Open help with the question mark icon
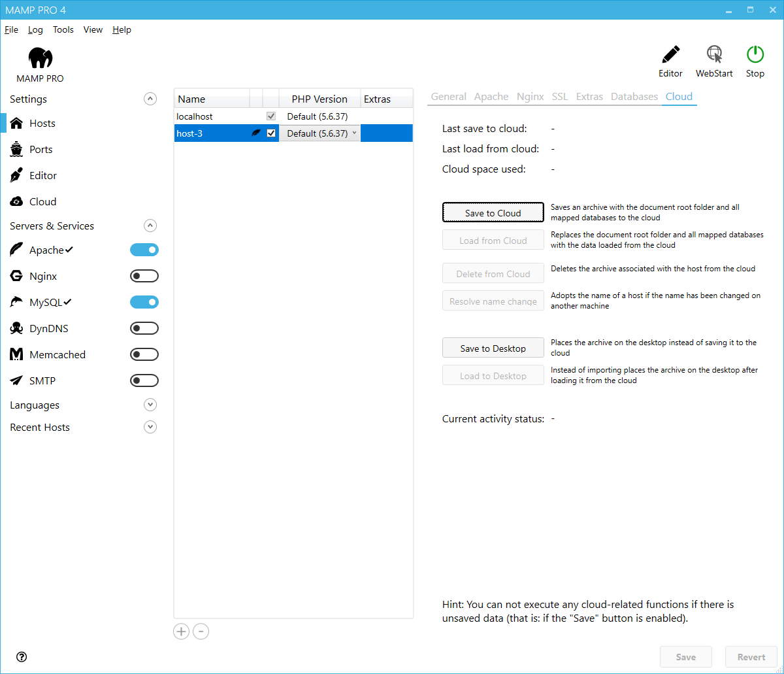The image size is (784, 674). (x=21, y=657)
